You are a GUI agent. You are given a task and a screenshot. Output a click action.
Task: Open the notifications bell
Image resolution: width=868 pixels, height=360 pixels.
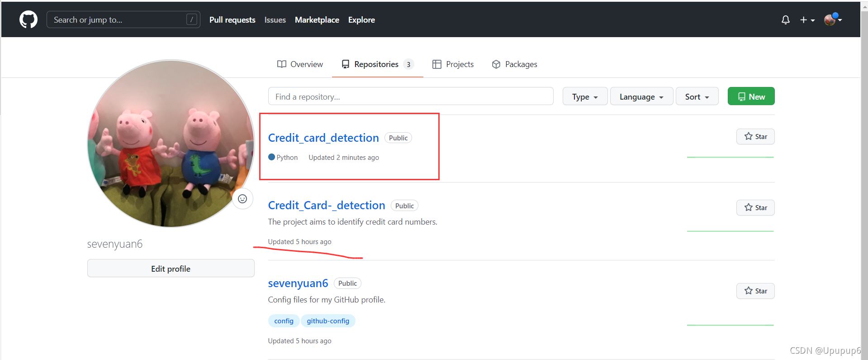pyautogui.click(x=785, y=20)
